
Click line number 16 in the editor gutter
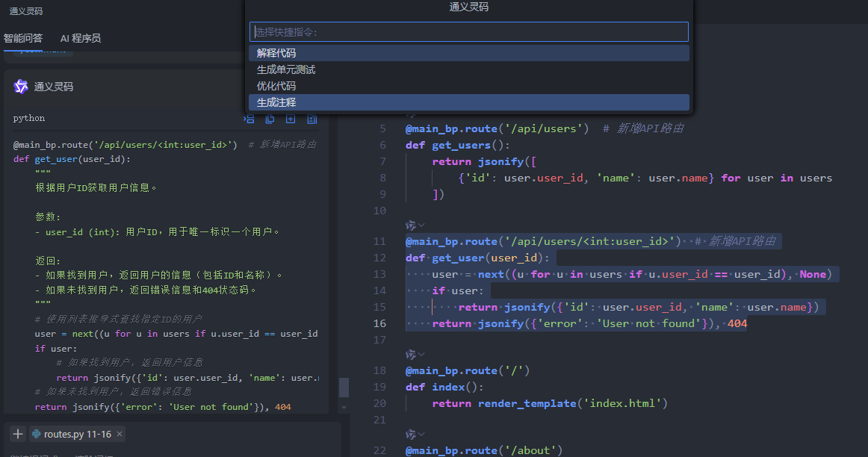(x=379, y=323)
